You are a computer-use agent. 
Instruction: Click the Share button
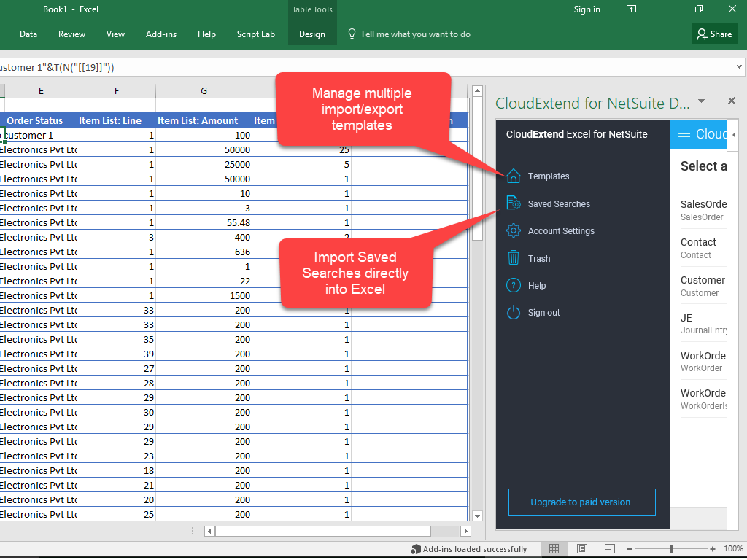click(x=714, y=34)
